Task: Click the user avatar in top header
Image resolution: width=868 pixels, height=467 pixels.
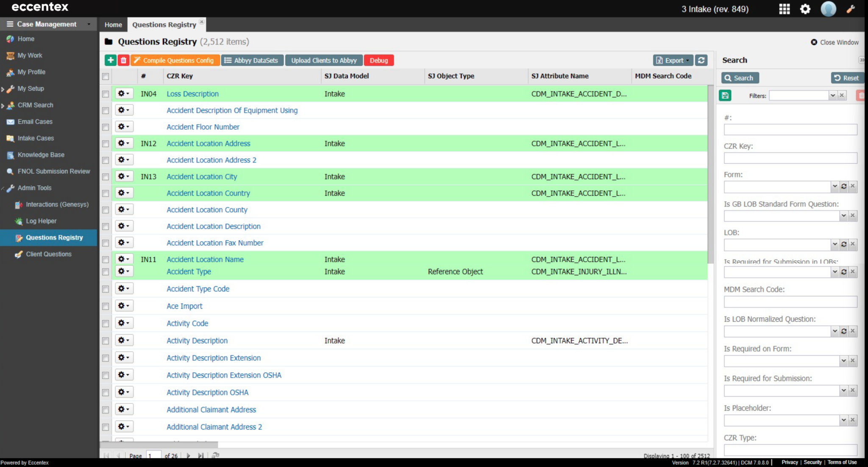Action: pos(828,9)
